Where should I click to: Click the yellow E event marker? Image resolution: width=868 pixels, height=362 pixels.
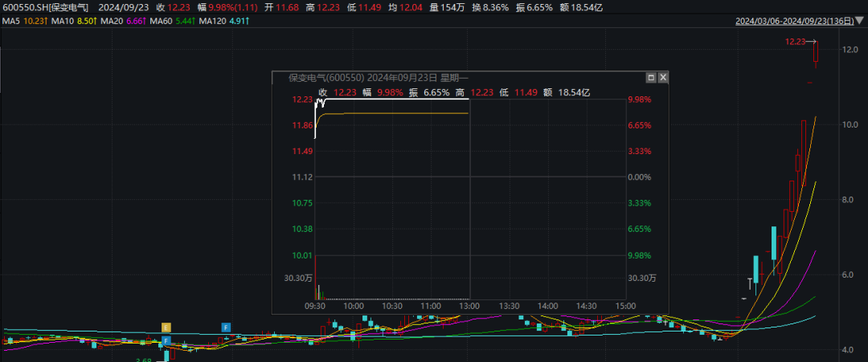pos(166,327)
